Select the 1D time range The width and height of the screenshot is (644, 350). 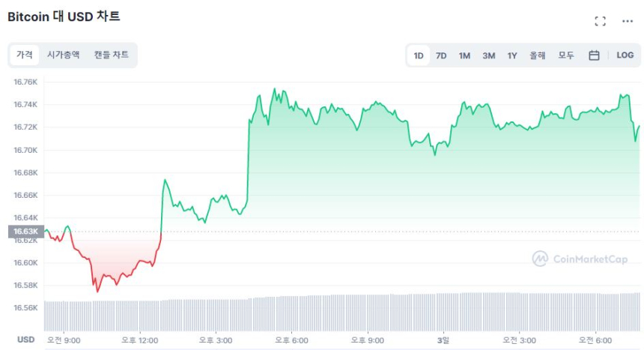point(419,55)
